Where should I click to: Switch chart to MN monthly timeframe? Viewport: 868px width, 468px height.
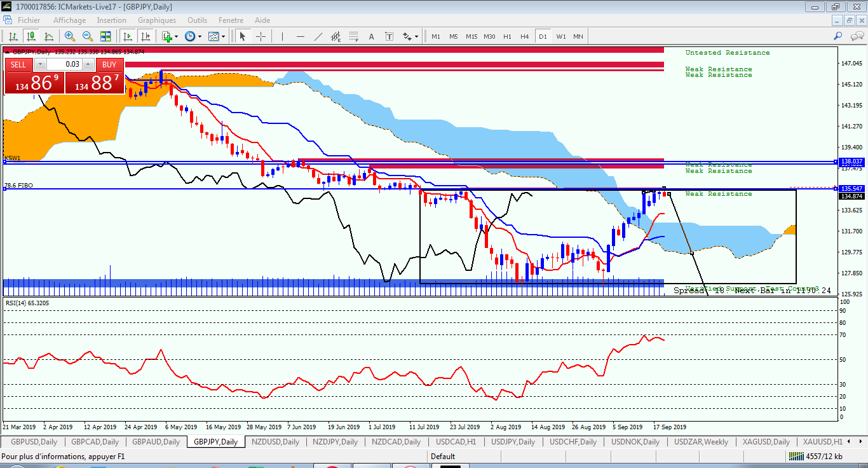coord(578,36)
